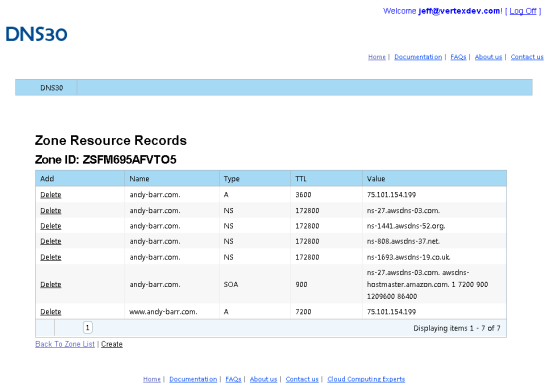The height and width of the screenshot is (388, 550).
Task: Click the DNS30 logo
Action: coord(36,34)
